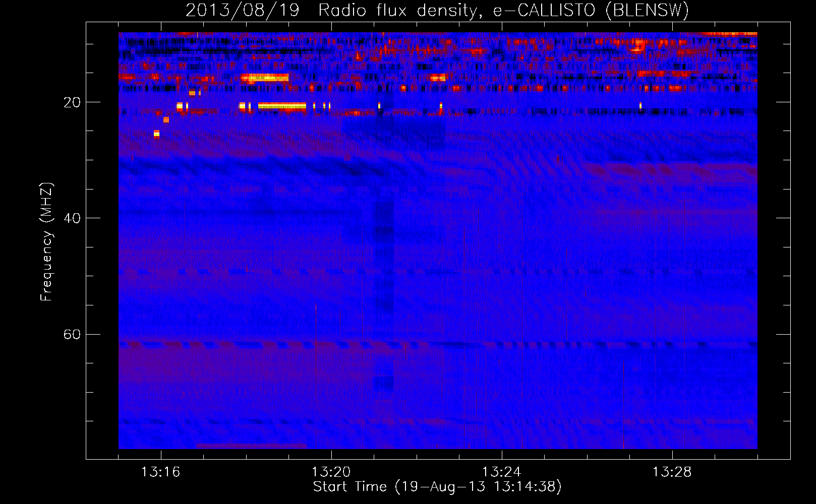The image size is (816, 504).
Task: Click the 'Frequency (MHZ)' axis label
Action: pos(46,242)
